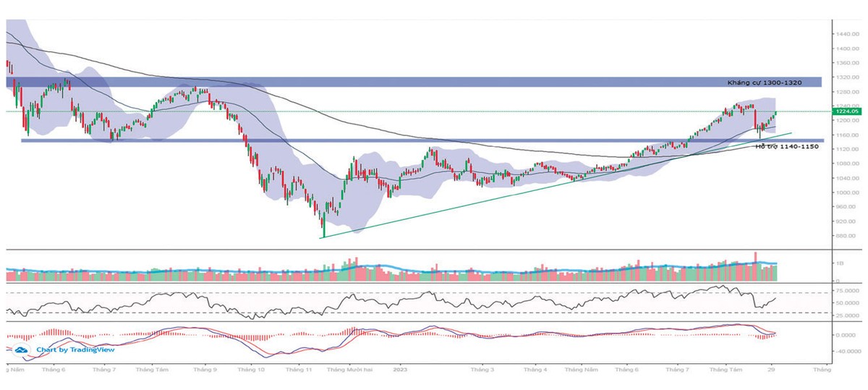Click the green 1224.05 current price tag
The height and width of the screenshot is (390, 868).
tap(846, 111)
